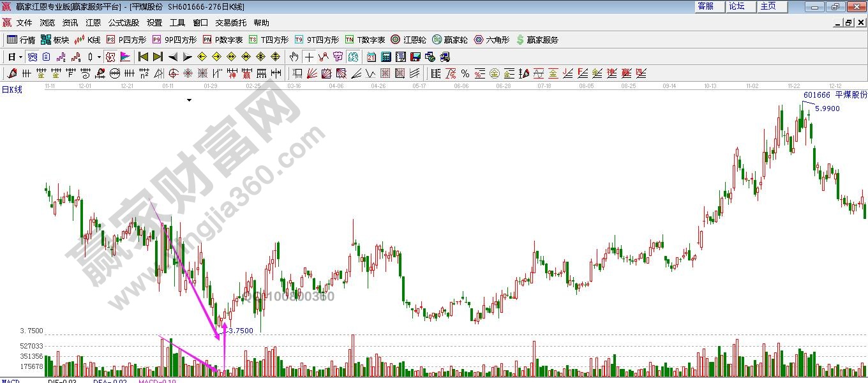Viewport: 868px width, 383px height.
Task: Click the 客服 customer service button
Action: tap(706, 6)
